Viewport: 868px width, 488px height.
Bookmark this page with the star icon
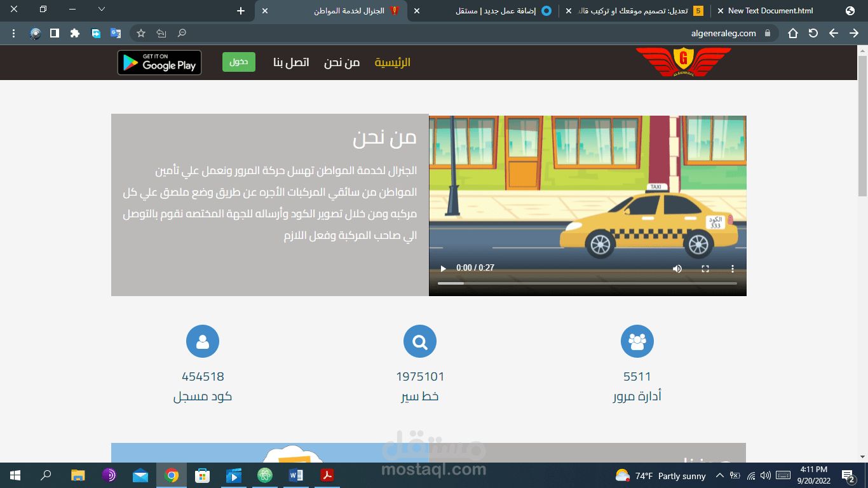[141, 33]
